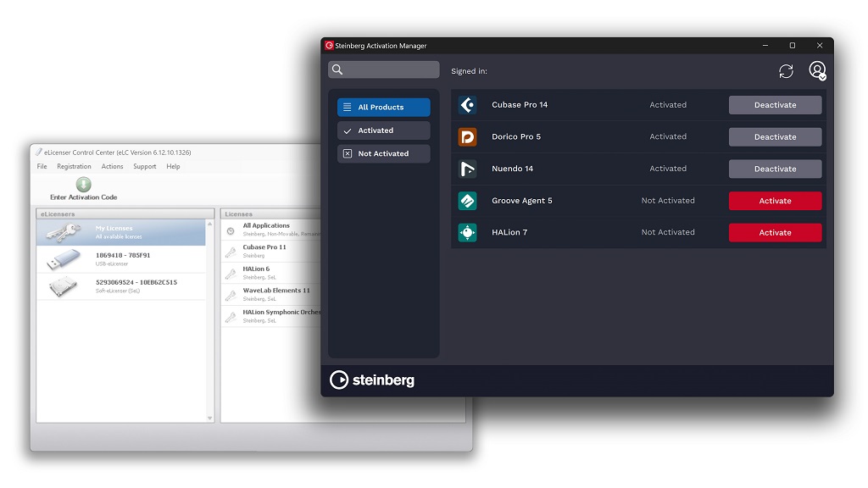Click the Enter Activation Code green arrow icon

84,184
